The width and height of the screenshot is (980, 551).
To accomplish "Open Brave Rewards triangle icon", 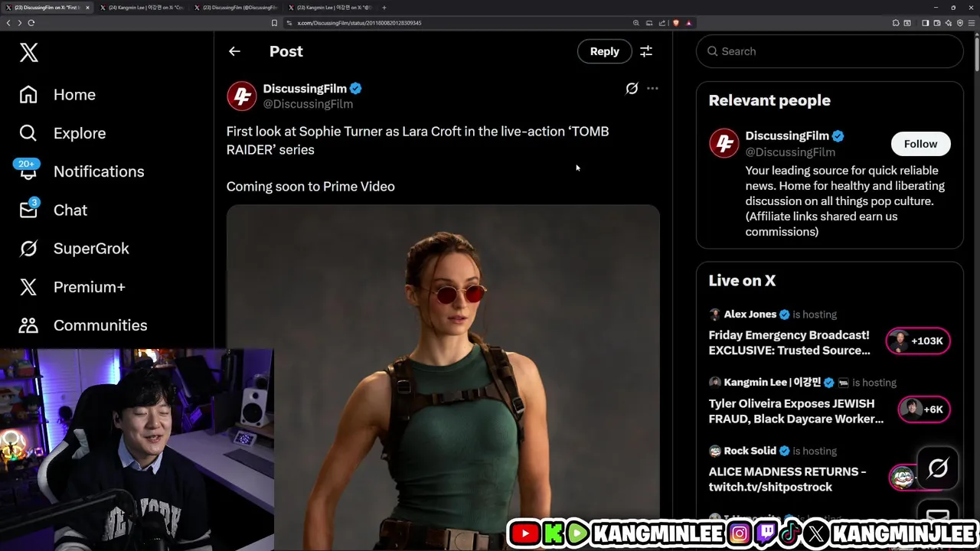I will 688,23.
